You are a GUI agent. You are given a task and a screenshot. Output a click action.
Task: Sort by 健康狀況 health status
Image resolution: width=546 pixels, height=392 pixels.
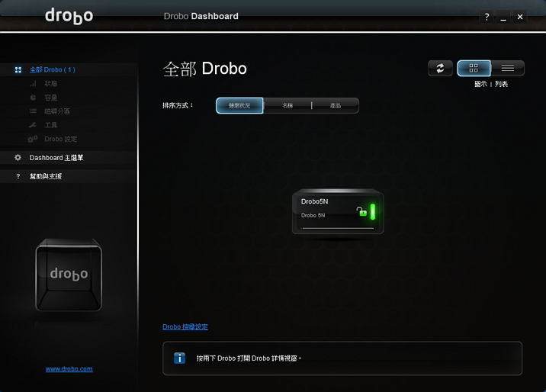point(239,105)
